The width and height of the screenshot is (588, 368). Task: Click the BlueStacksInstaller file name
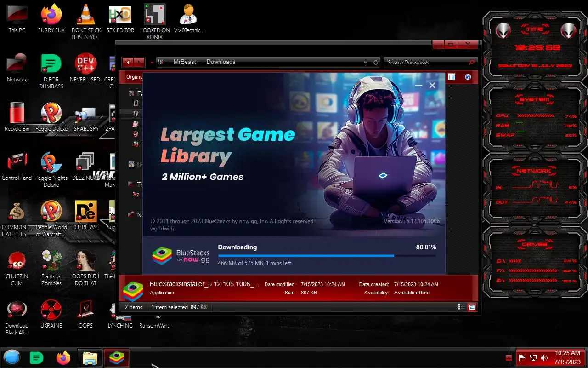click(204, 284)
